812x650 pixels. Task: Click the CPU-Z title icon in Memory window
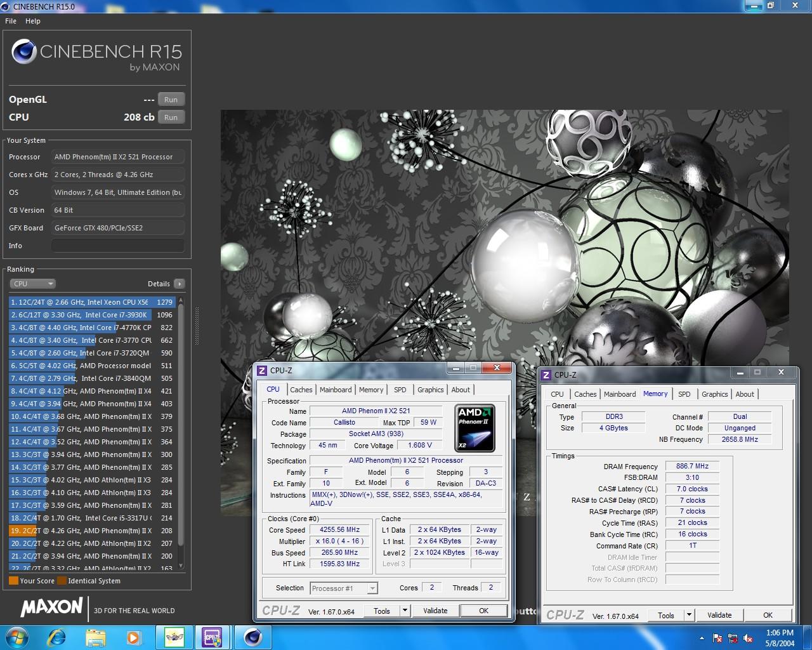546,375
